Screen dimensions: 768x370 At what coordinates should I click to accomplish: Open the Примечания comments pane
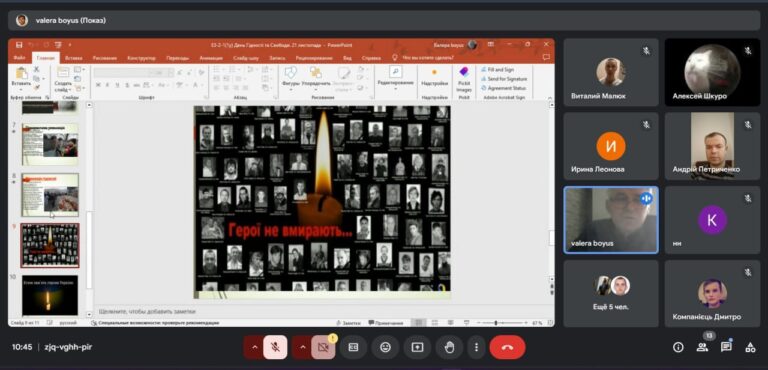tap(386, 323)
